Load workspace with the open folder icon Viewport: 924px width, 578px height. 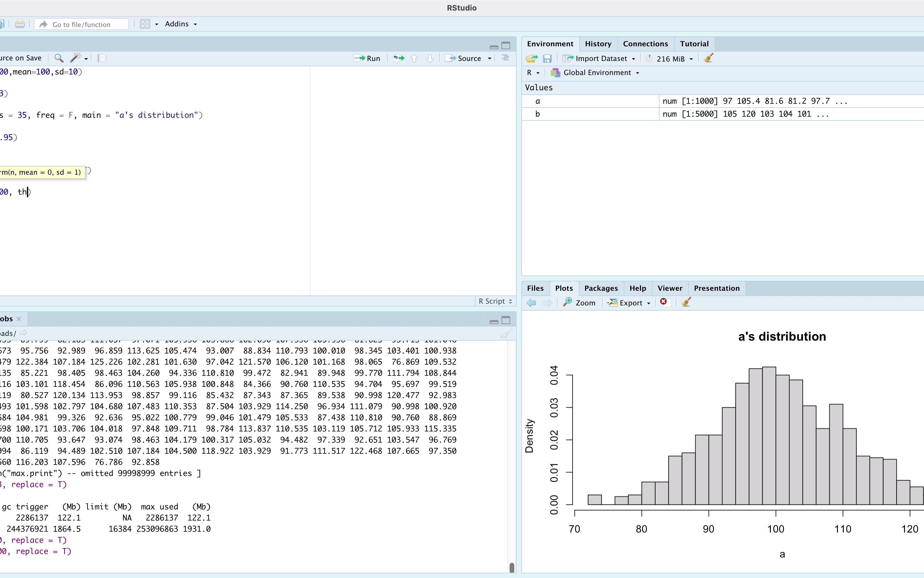tap(531, 59)
